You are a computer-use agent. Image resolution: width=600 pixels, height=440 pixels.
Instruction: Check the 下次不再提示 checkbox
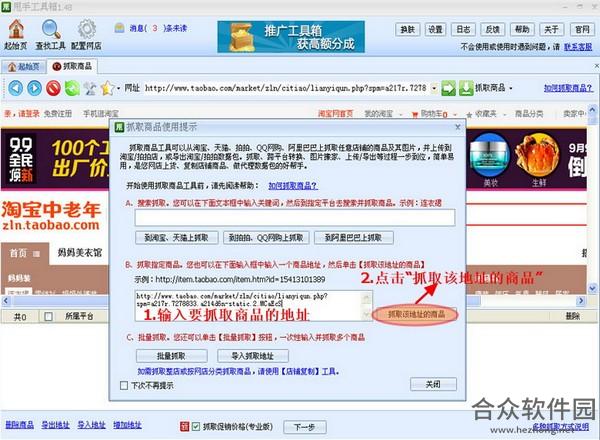[x=124, y=385]
